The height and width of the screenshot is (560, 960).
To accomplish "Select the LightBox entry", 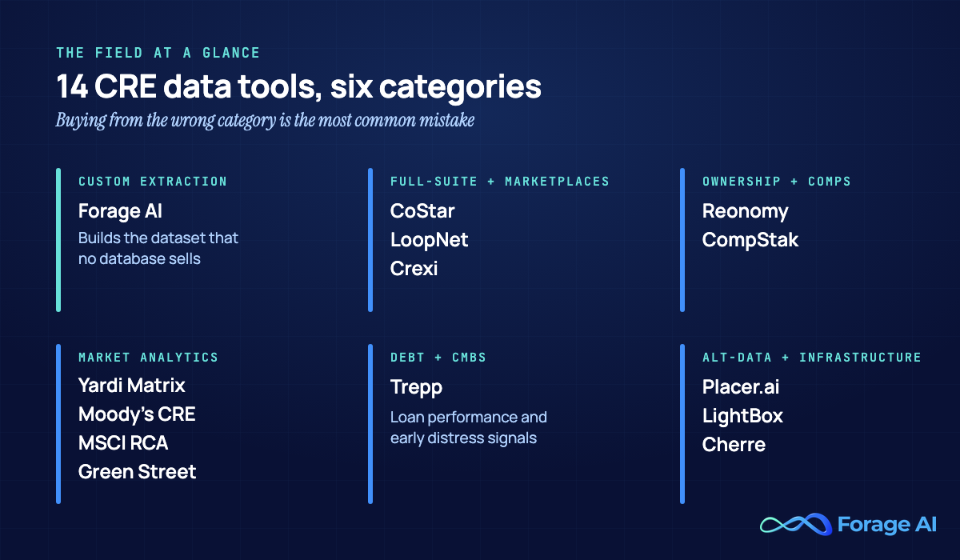I will 742,416.
